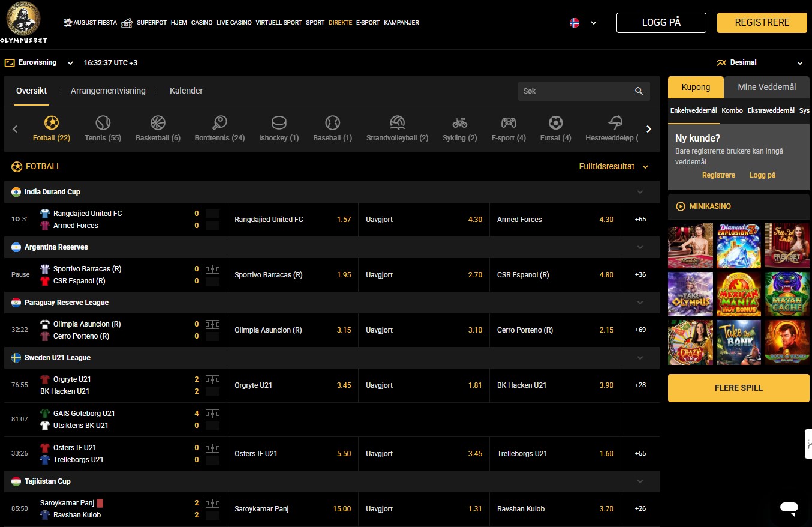Click the FLERE SPILL button
Image resolution: width=812 pixels, height=527 pixels.
(739, 388)
